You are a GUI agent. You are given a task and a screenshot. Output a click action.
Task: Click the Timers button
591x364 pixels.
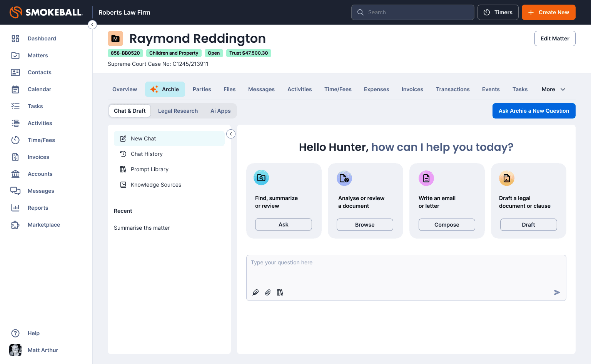(498, 12)
